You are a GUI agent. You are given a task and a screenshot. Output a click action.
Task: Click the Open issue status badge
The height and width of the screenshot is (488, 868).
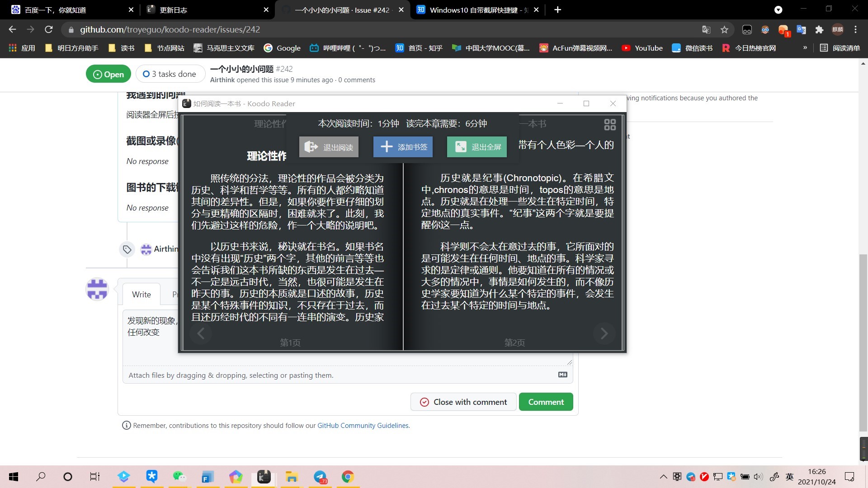coord(108,74)
